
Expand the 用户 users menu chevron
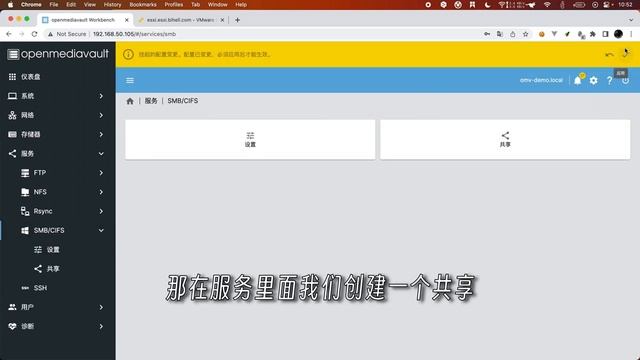click(x=101, y=307)
